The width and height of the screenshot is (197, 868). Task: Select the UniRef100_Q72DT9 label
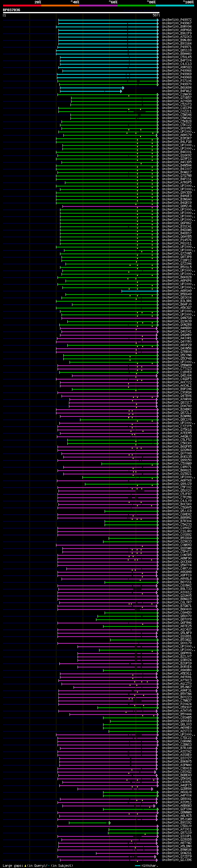176,857
